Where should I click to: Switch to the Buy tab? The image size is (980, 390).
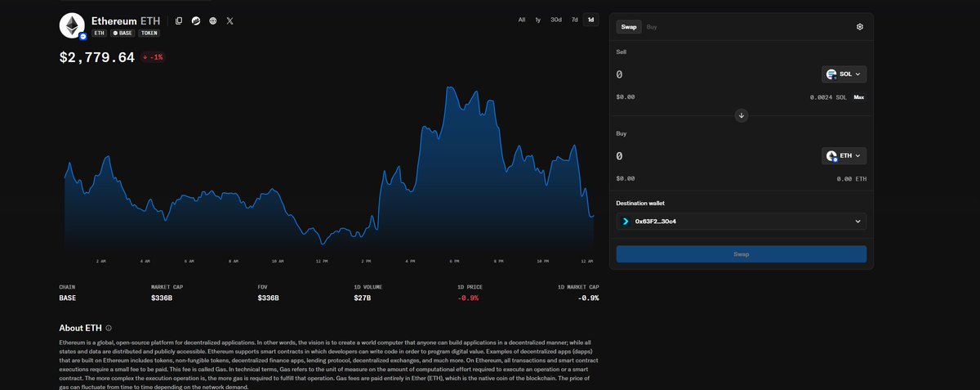coord(652,27)
